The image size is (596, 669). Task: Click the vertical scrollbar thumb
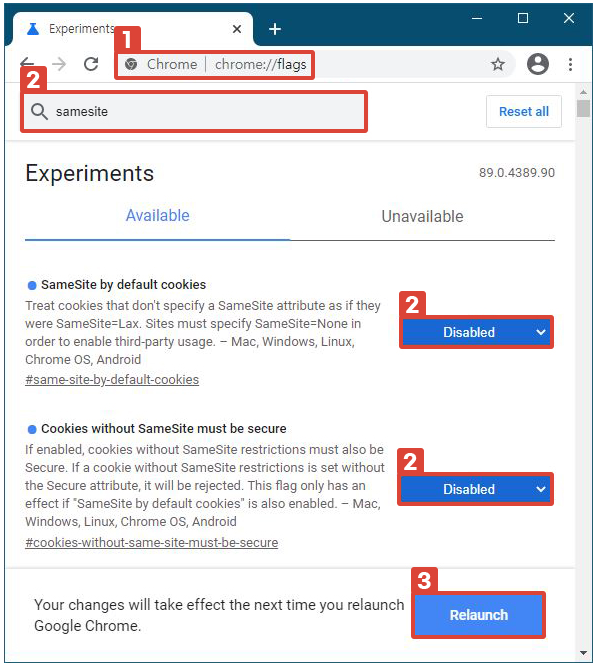pyautogui.click(x=583, y=108)
